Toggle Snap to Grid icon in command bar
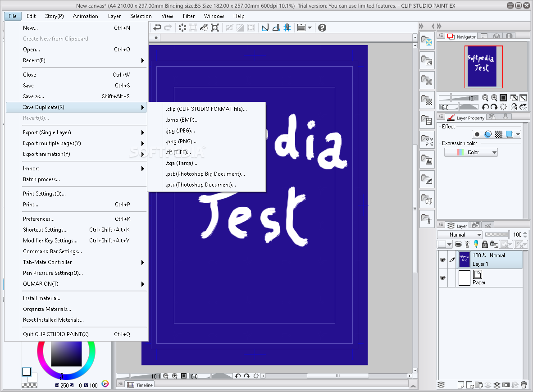The height and width of the screenshot is (392, 533). [x=287, y=27]
